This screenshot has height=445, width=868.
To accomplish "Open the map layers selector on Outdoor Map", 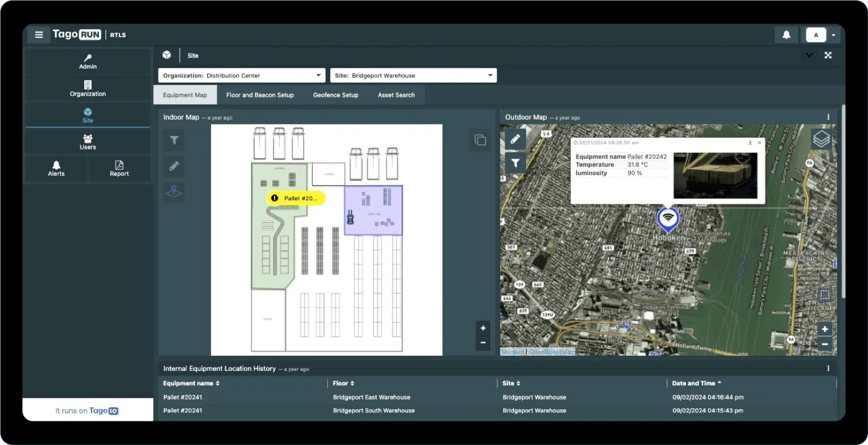I will (821, 139).
